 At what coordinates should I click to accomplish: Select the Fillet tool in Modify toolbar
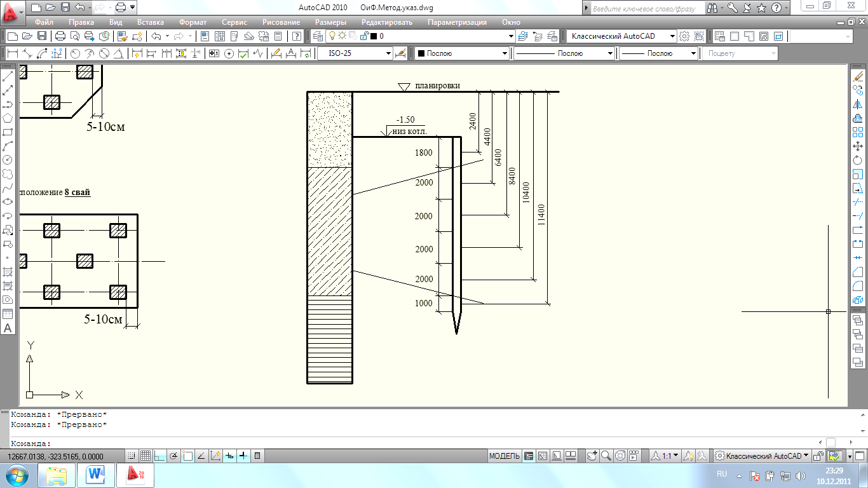pos(858,285)
